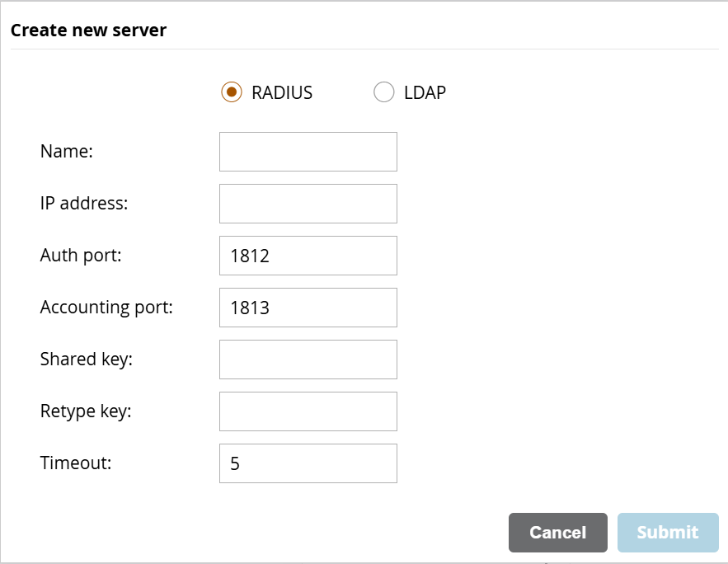The image size is (728, 564).
Task: Focus the Accounting port field showing 1813
Action: 308,308
